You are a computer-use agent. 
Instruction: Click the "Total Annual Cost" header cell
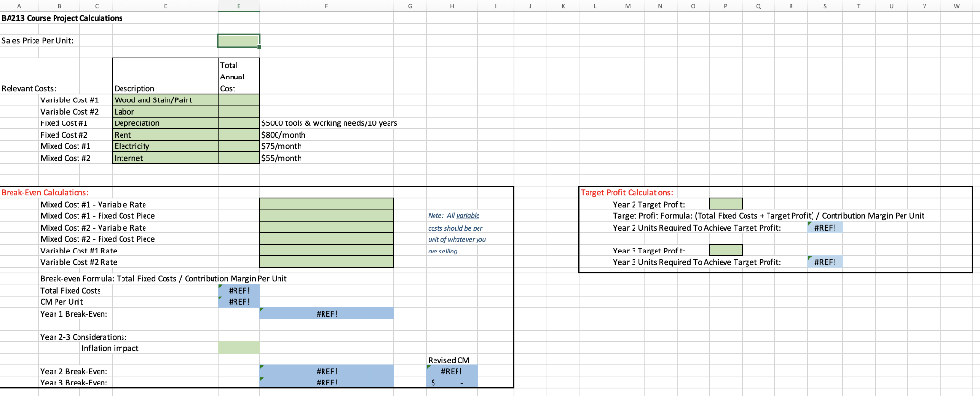coord(238,77)
